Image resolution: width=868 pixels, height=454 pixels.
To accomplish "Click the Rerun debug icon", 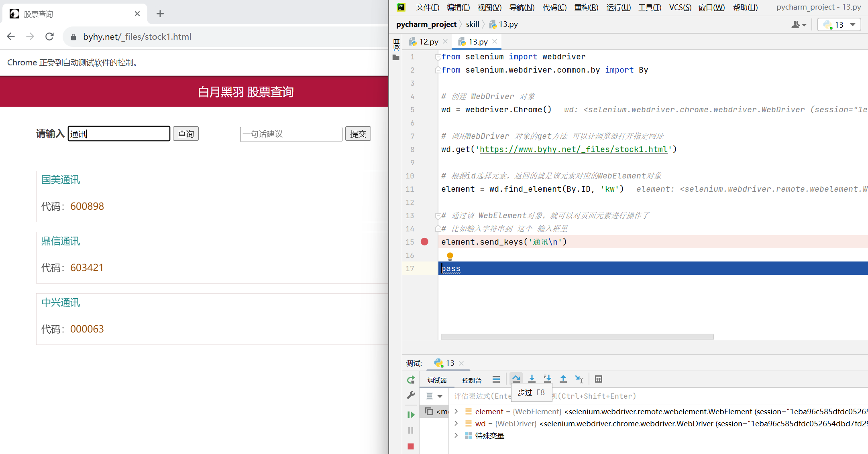I will click(x=411, y=380).
